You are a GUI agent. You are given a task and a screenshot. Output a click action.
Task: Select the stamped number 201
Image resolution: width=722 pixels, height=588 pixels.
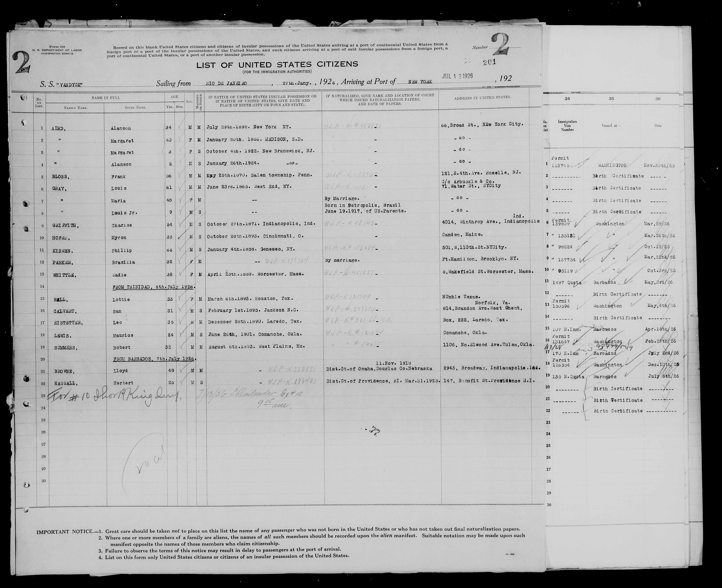tap(490, 62)
